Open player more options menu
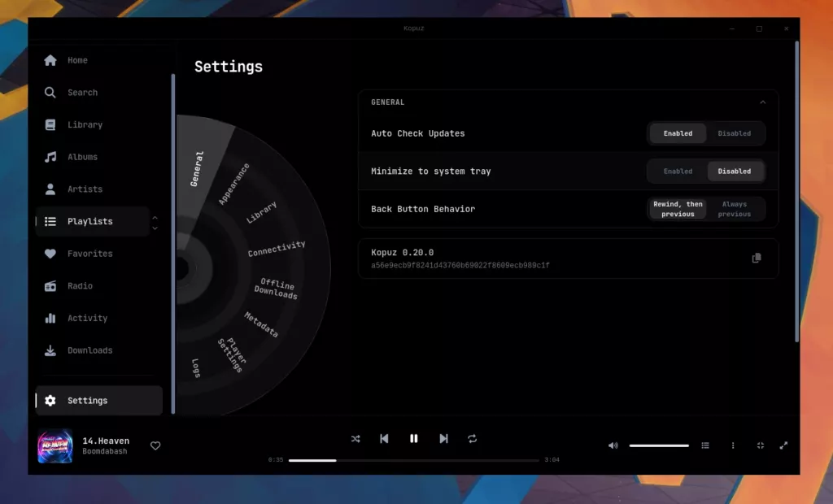This screenshot has width=833, height=504. 733,445
